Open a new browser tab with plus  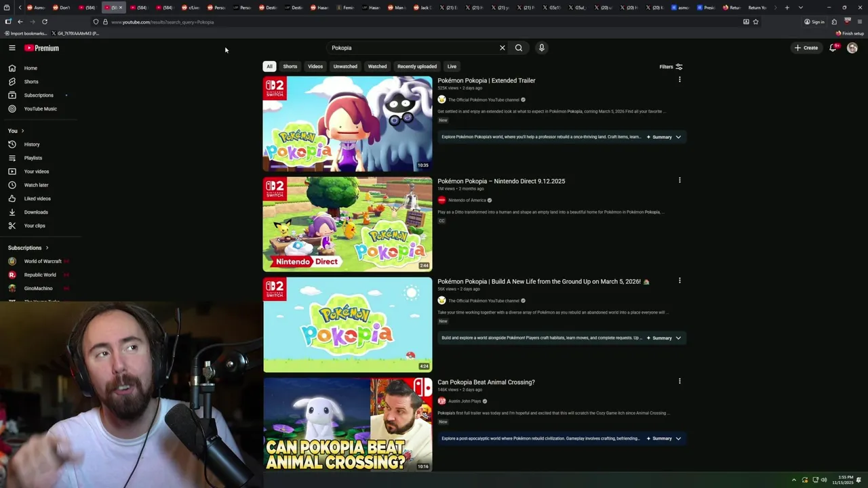click(787, 7)
